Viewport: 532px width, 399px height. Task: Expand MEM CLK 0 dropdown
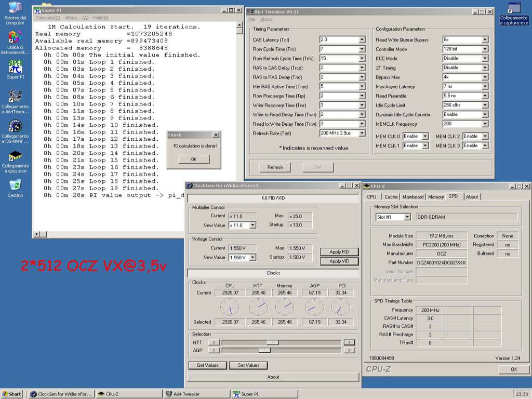pos(425,137)
